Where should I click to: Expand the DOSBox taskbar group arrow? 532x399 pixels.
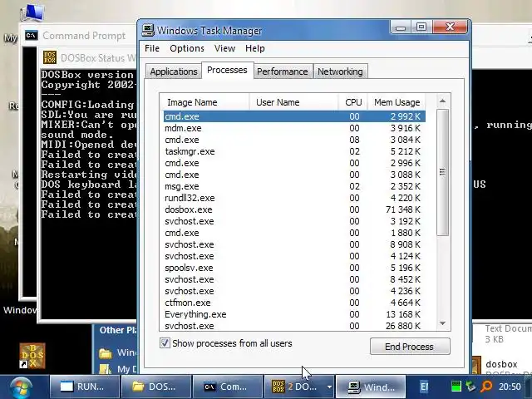pos(329,387)
